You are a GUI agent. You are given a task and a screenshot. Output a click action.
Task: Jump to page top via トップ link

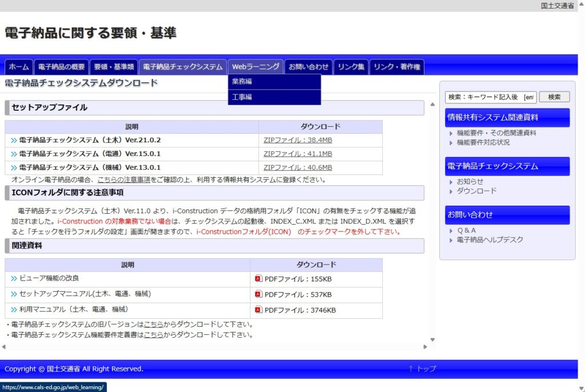(x=422, y=369)
